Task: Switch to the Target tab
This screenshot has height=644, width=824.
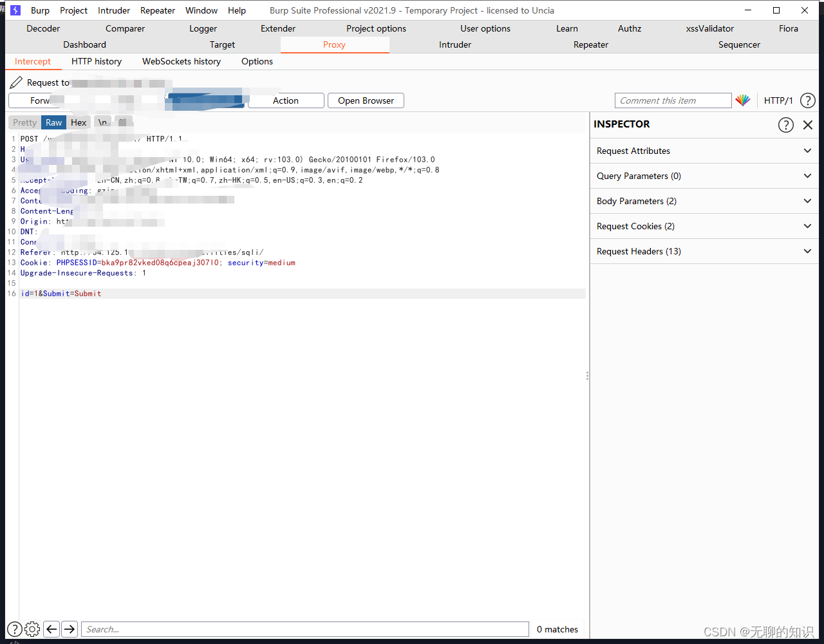Action: [223, 44]
